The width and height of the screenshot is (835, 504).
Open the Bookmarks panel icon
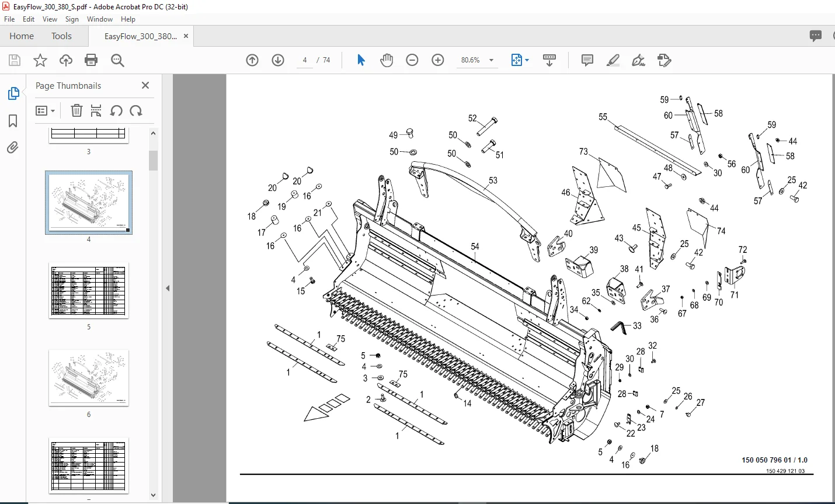(13, 121)
